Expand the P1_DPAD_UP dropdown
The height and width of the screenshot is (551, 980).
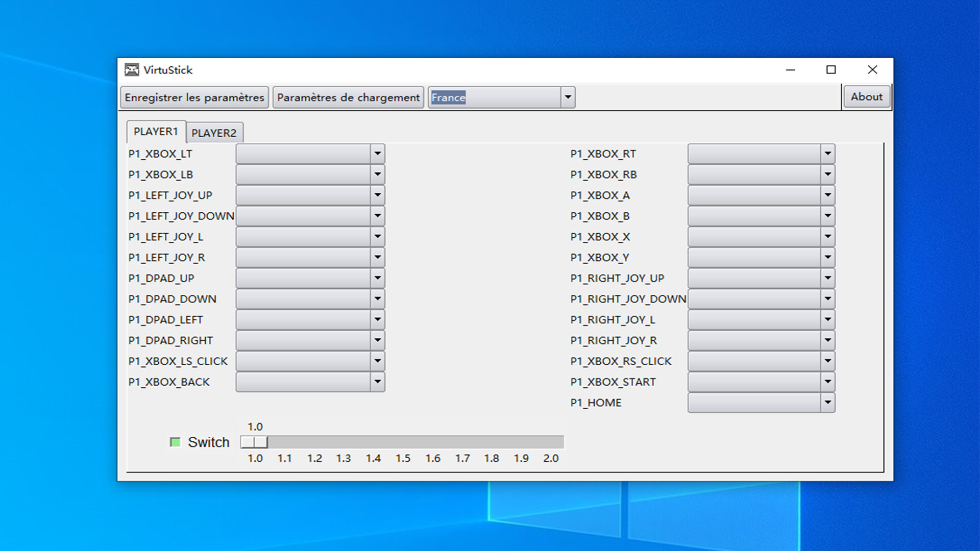click(x=377, y=278)
